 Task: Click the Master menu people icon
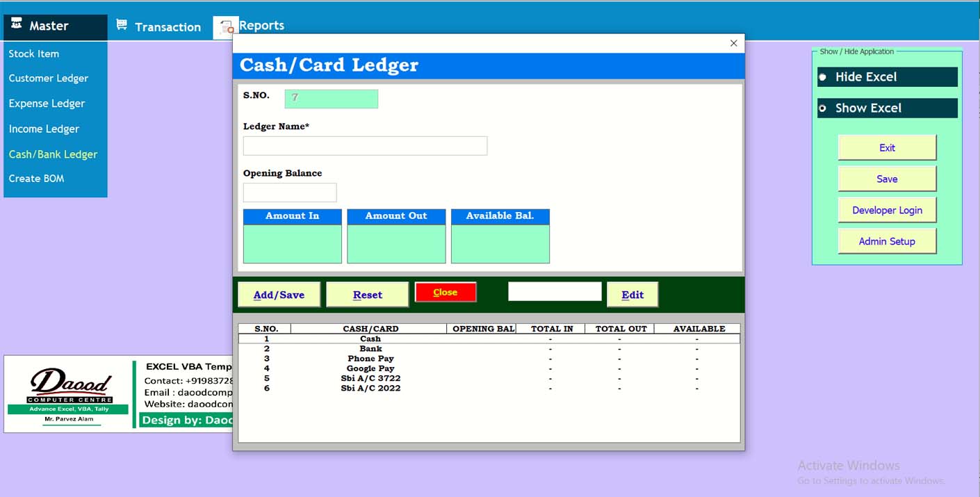click(17, 24)
